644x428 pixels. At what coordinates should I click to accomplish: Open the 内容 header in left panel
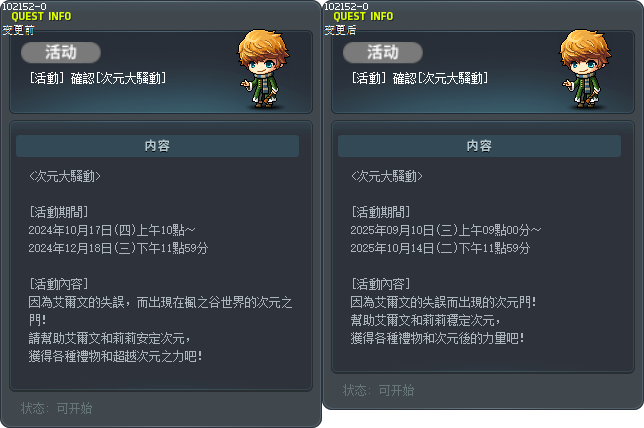click(x=157, y=146)
